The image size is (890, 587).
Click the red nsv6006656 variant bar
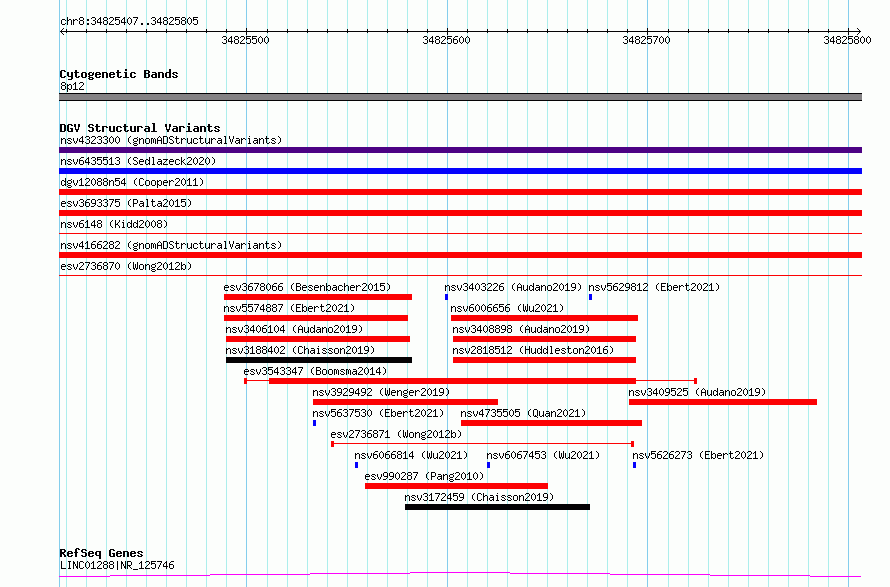pos(544,318)
